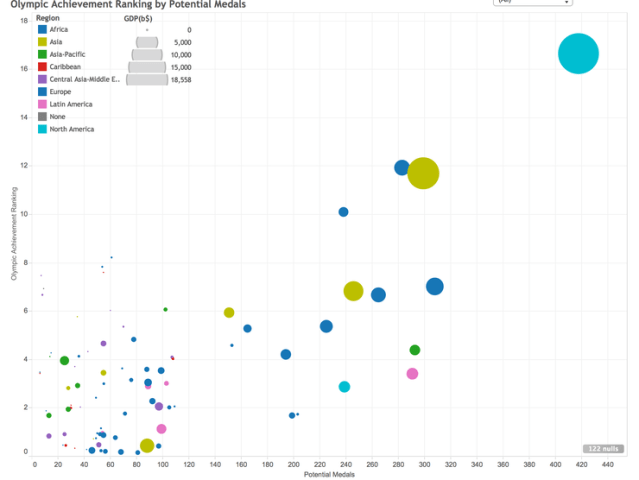Screen dimensions: 639x480
Task: Select the small cyan bubble near 240 medals
Action: 344,387
